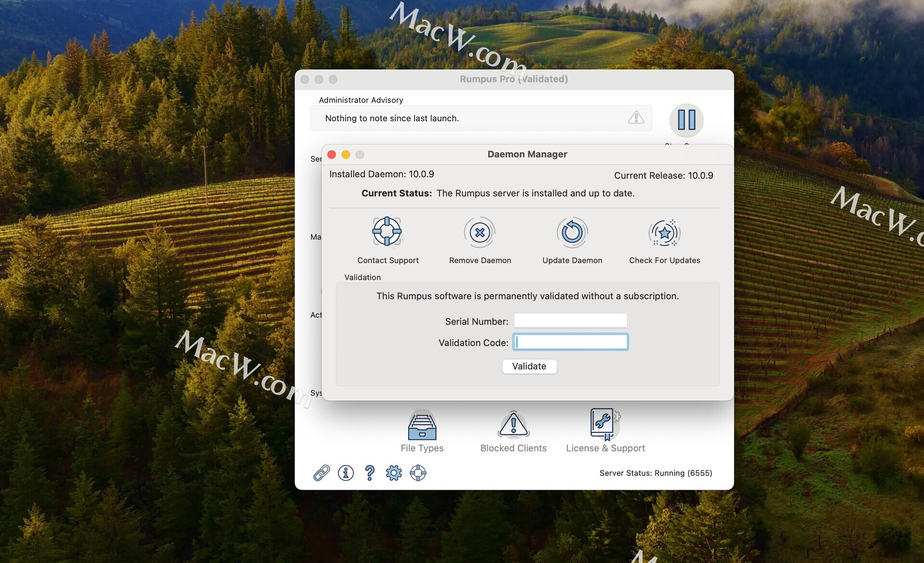Click the Remove Daemon icon

click(479, 233)
